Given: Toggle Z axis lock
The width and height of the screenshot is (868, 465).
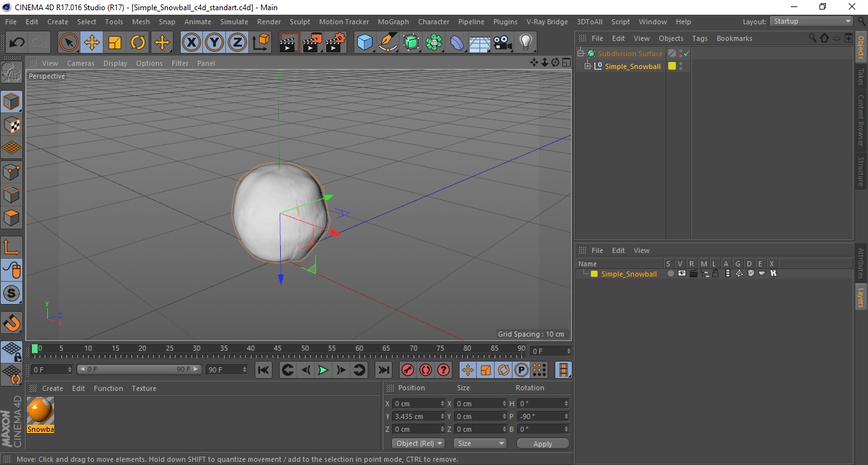Looking at the screenshot, I should coord(237,43).
